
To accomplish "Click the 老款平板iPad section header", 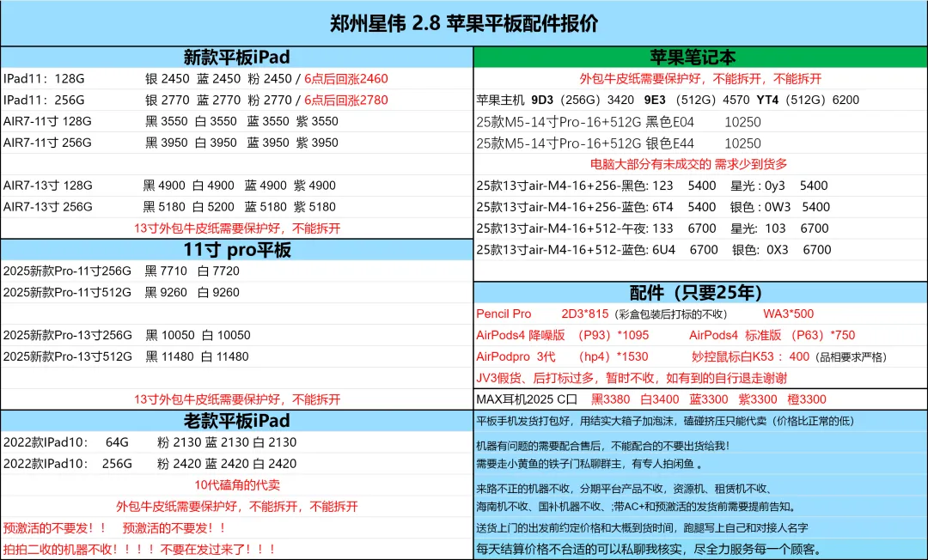I will click(x=237, y=421).
